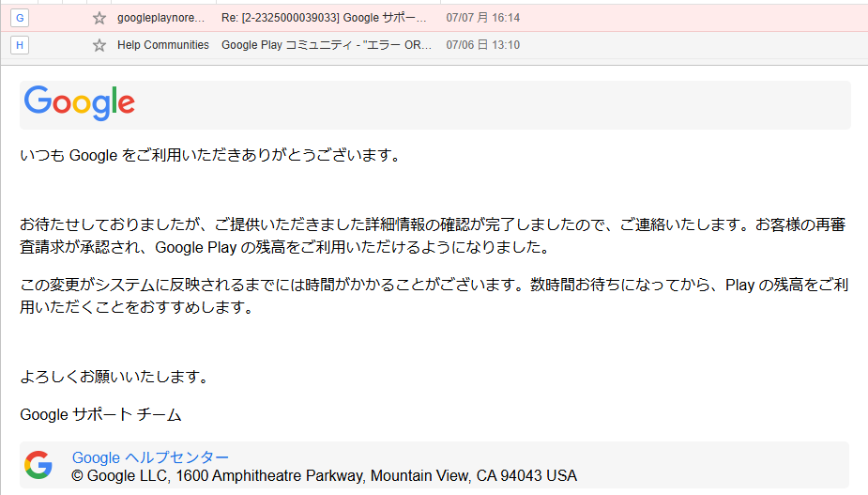Open the Google ヘルプセンター link

pos(150,457)
